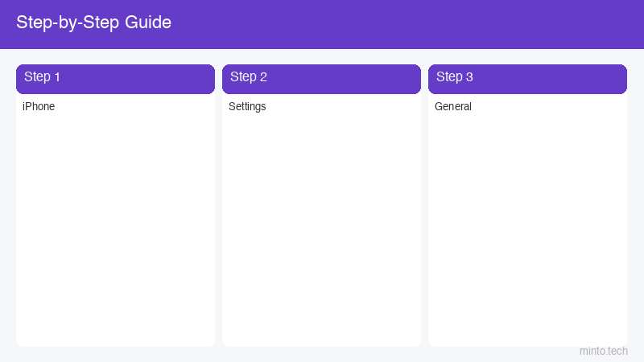Open the minto.tech watermark link
This screenshot has width=644, height=362.
tap(603, 351)
